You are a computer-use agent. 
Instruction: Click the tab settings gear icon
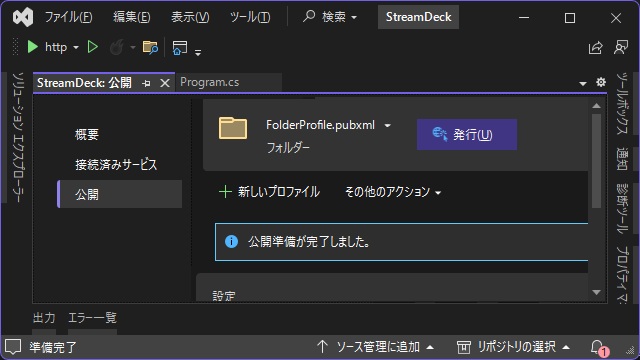(601, 82)
